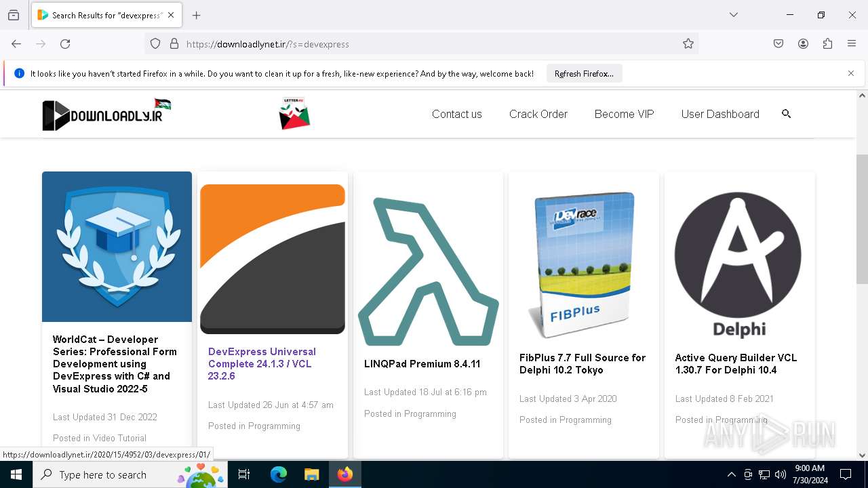This screenshot has width=868, height=488.
Task: Open FibPlus 7.7 Full Source link
Action: point(583,364)
